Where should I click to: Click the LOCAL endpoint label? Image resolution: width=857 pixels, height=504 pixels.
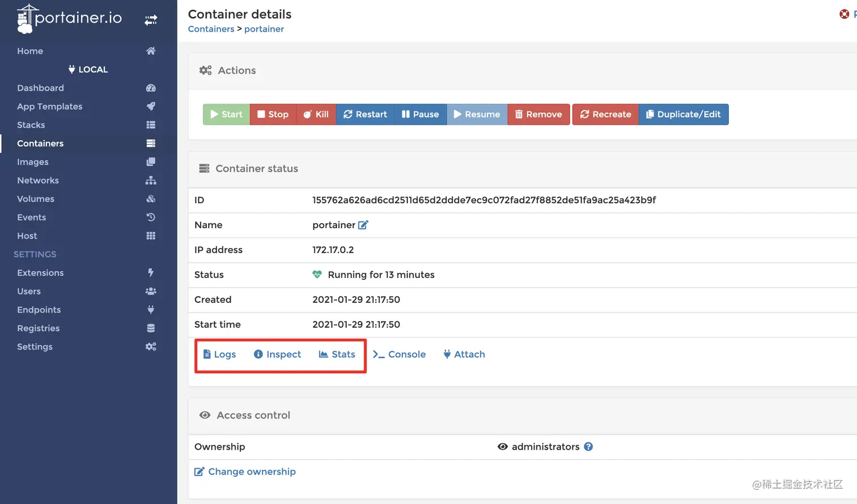tap(88, 69)
